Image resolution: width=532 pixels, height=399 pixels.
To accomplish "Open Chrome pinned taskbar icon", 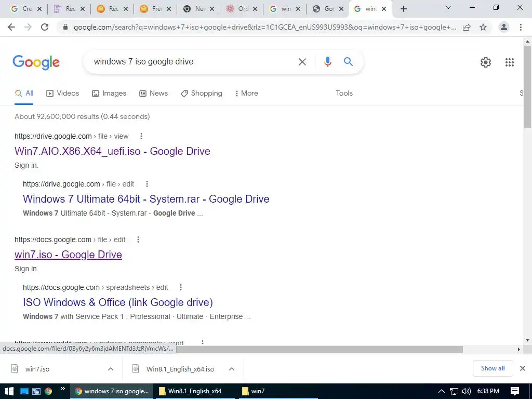I will pyautogui.click(x=48, y=391).
